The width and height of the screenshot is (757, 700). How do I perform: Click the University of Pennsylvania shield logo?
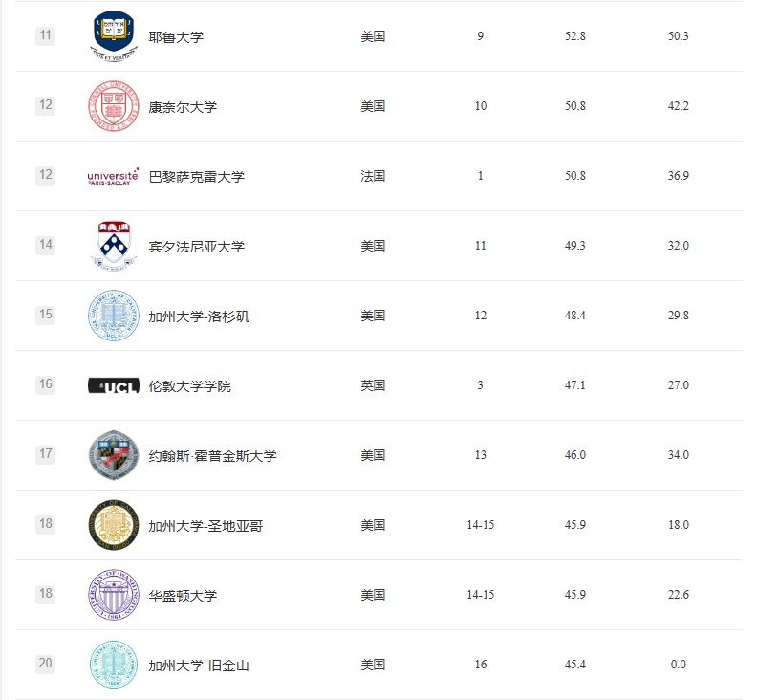point(113,246)
